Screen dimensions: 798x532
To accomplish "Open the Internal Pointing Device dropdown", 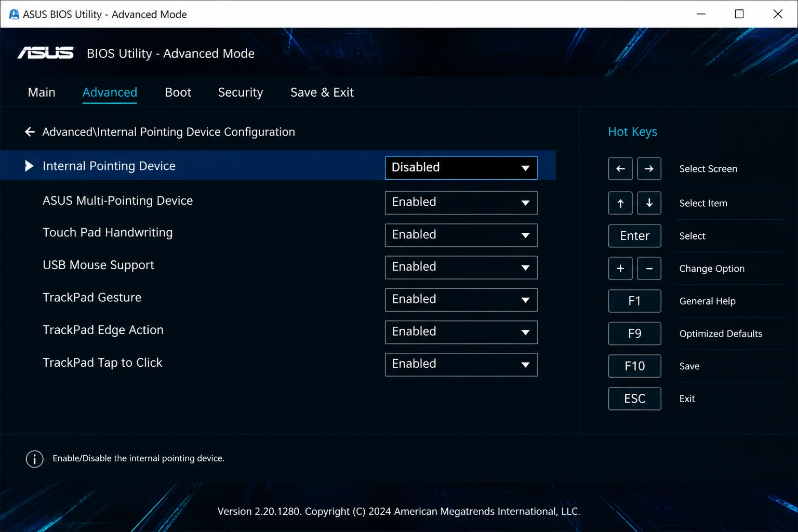I will [461, 168].
